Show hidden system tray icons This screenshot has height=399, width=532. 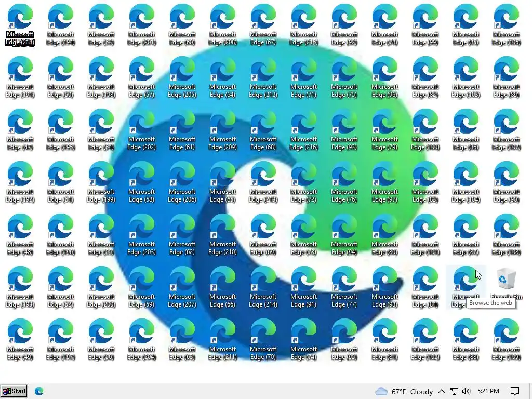pyautogui.click(x=442, y=391)
